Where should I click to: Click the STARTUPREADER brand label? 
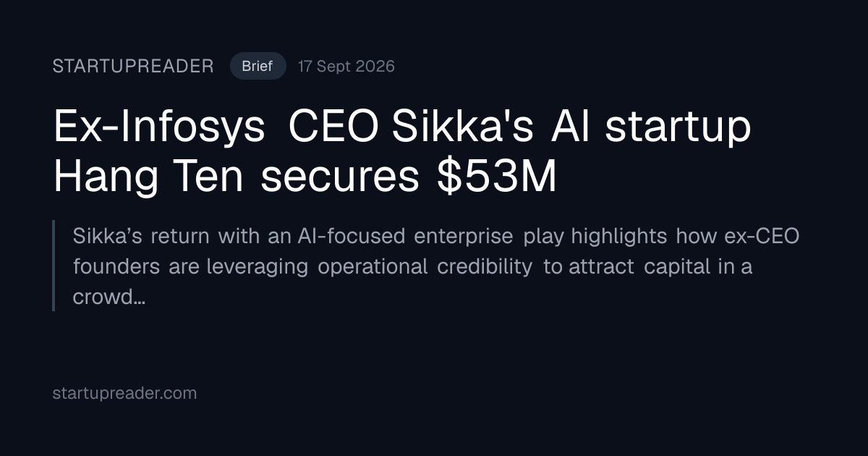pyautogui.click(x=133, y=67)
